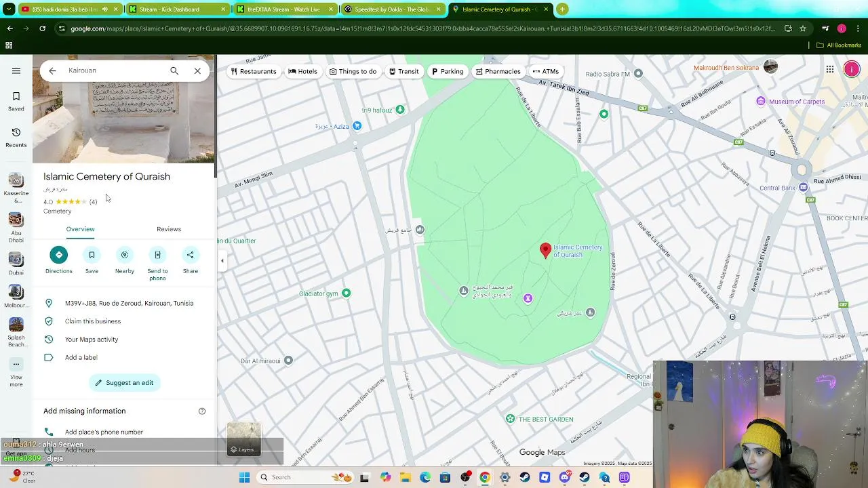868x488 pixels.
Task: Select the Museum of Carpets marker
Action: [x=761, y=102]
